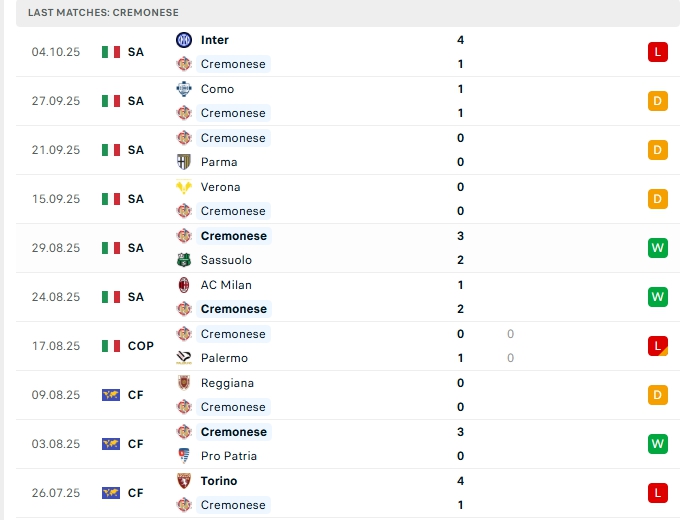Click the green W badge for Sassuolo match
This screenshot has height=520, width=692.
coord(657,248)
